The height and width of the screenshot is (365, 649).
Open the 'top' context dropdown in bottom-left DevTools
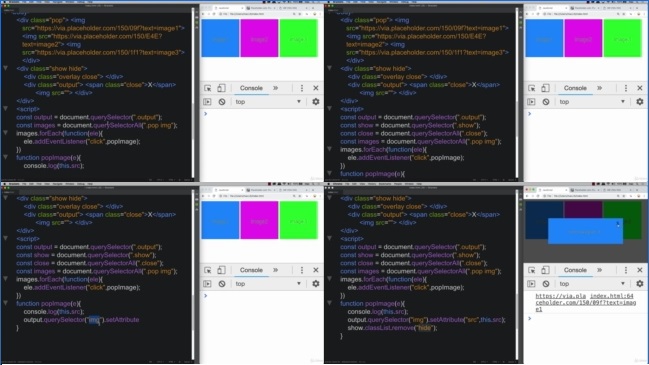click(x=268, y=284)
